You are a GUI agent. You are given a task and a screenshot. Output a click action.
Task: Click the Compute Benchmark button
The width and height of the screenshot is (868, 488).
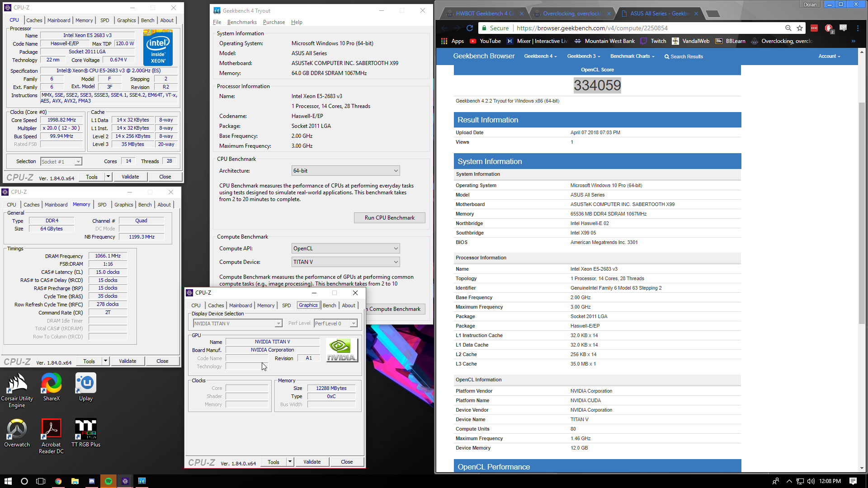[x=395, y=309]
